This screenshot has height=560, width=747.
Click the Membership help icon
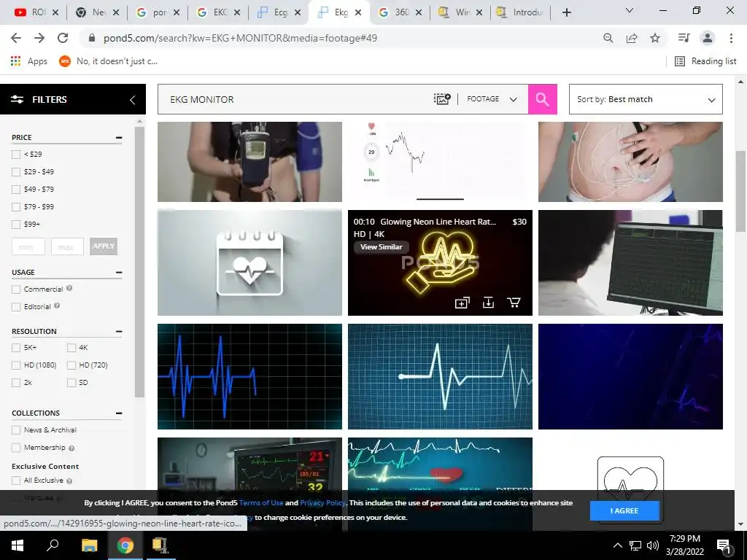click(71, 448)
